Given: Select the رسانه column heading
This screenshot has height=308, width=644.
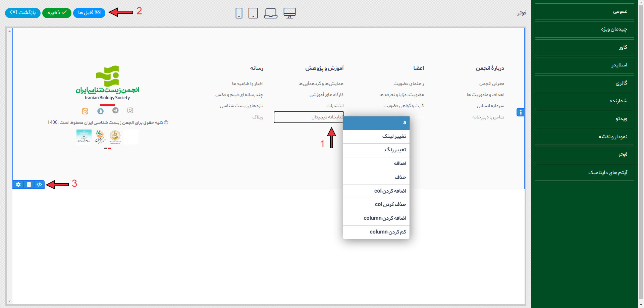Looking at the screenshot, I should pos(257,68).
